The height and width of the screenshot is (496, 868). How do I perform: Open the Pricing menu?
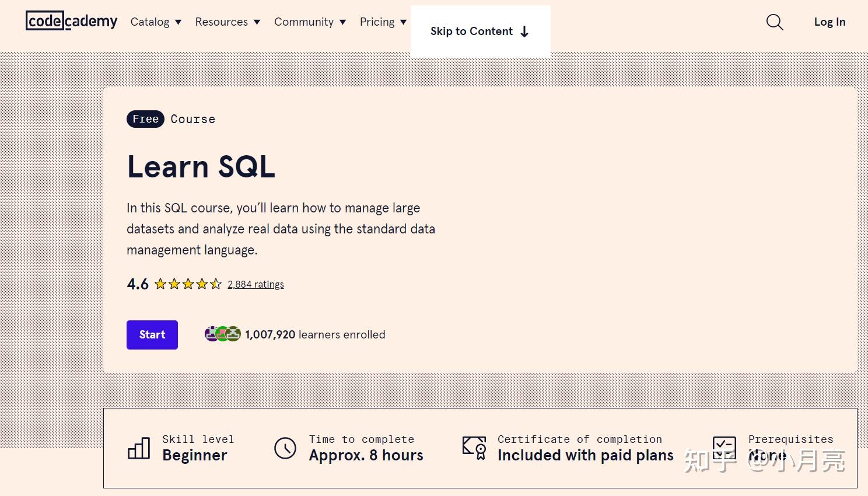tap(383, 22)
